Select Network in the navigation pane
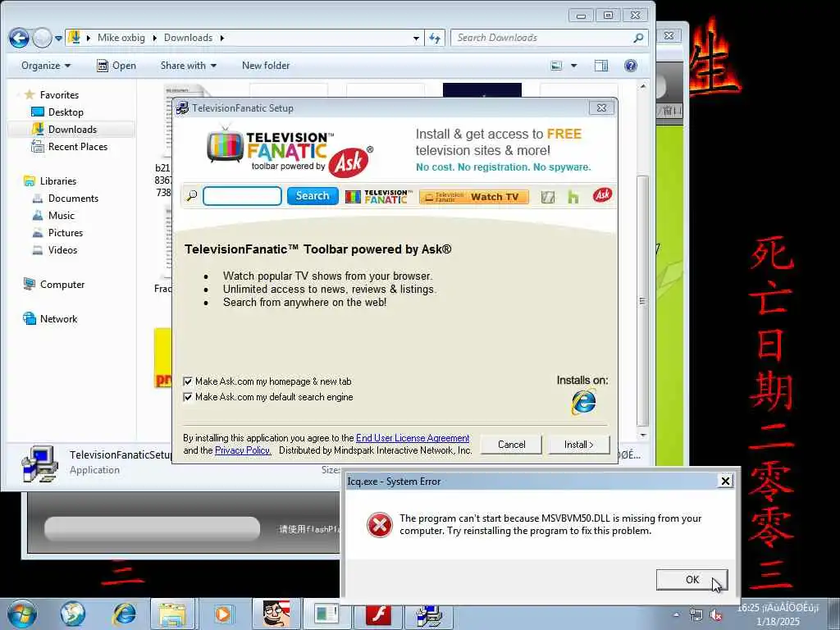Viewport: 840px width, 630px height. click(58, 319)
